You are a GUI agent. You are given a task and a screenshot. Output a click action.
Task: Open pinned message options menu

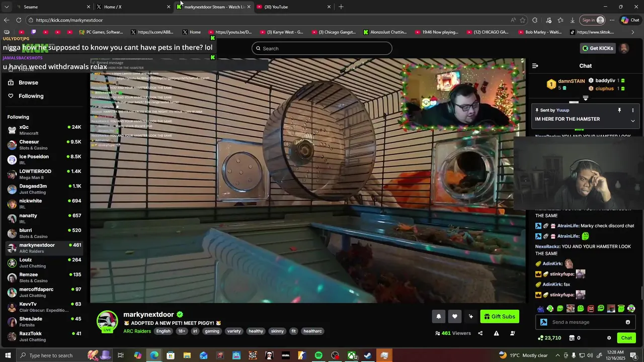click(633, 110)
